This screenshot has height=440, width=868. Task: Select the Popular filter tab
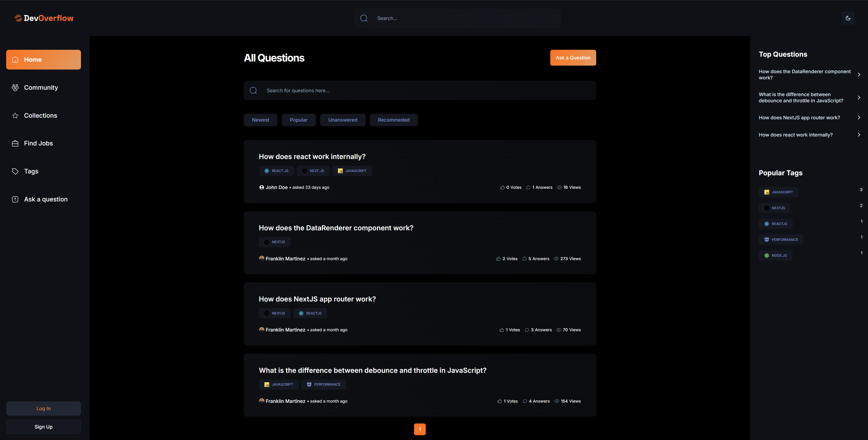[x=298, y=120]
